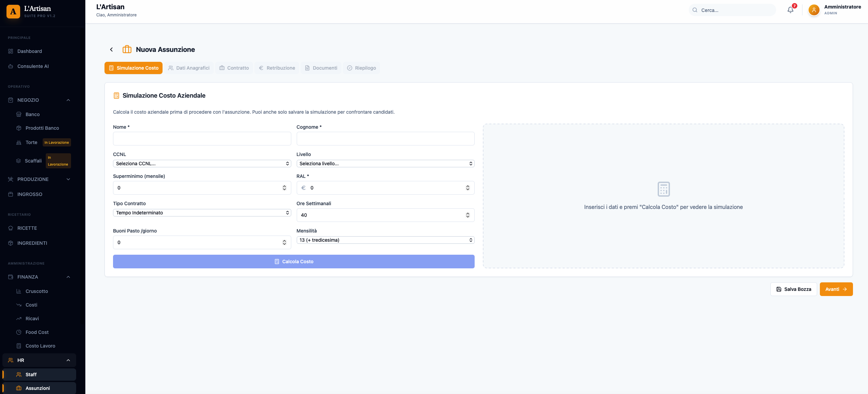The image size is (868, 394).
Task: Collapse the NEGOZIO sidebar section
Action: pos(68,100)
